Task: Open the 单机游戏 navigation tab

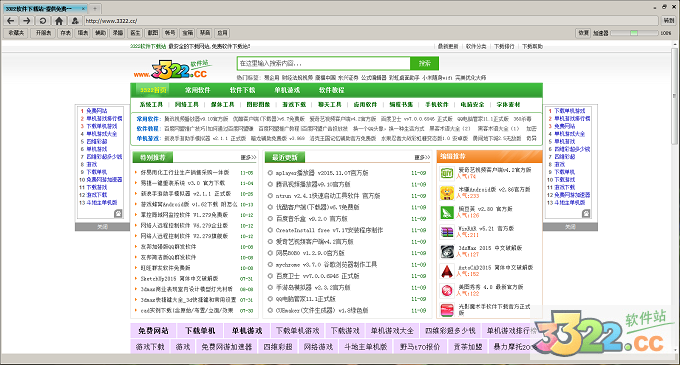Action: 287,90
